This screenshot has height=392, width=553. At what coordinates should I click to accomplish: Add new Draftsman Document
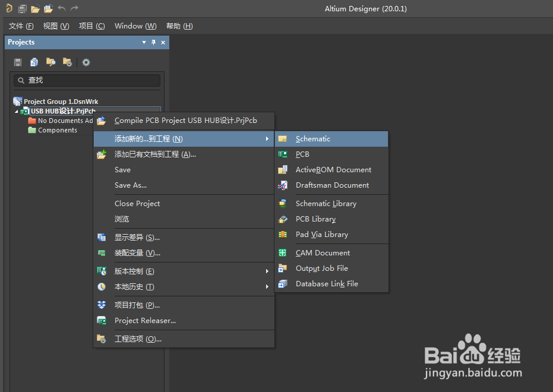coord(331,185)
